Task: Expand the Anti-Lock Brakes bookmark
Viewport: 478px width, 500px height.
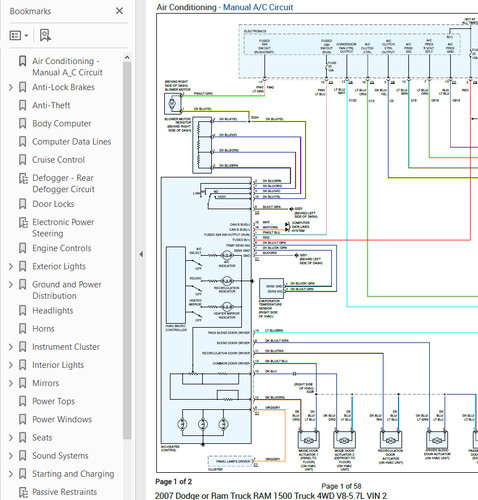Action: tap(11, 87)
